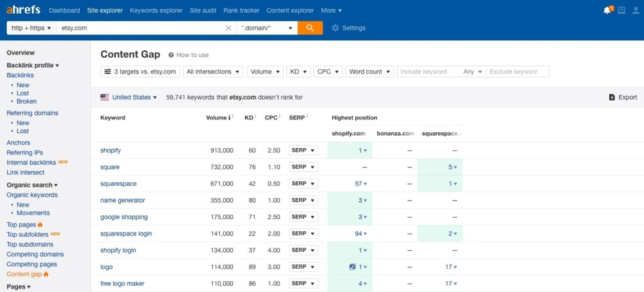Click the orange search magnifier button
The height and width of the screenshot is (292, 644).
pyautogui.click(x=310, y=28)
